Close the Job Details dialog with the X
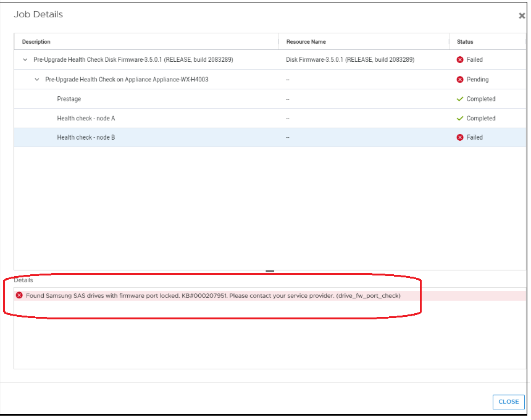The height and width of the screenshot is (420, 531). [x=522, y=15]
